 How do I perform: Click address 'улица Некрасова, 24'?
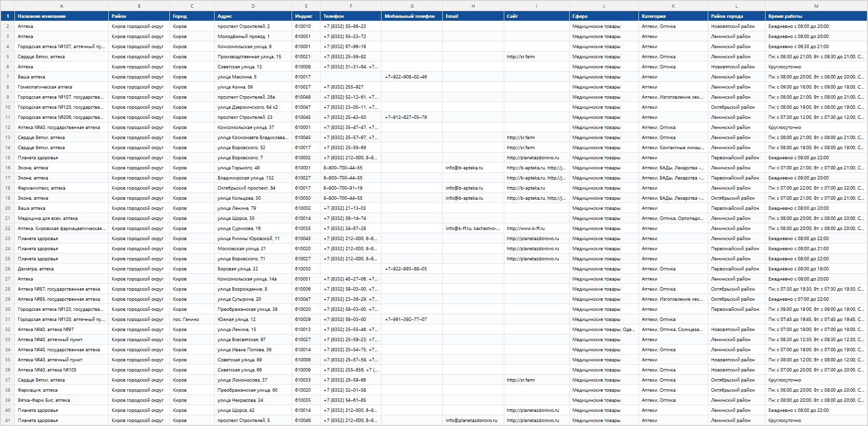click(x=253, y=400)
